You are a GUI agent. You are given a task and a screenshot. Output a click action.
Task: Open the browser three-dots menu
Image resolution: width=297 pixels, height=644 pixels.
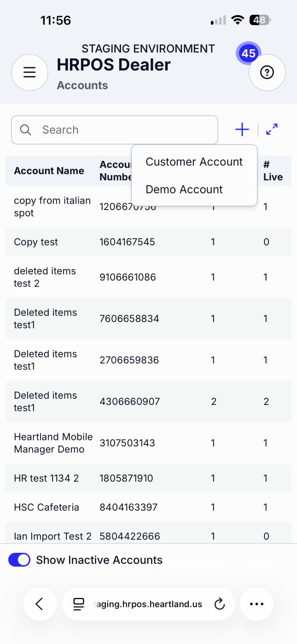[257, 604]
